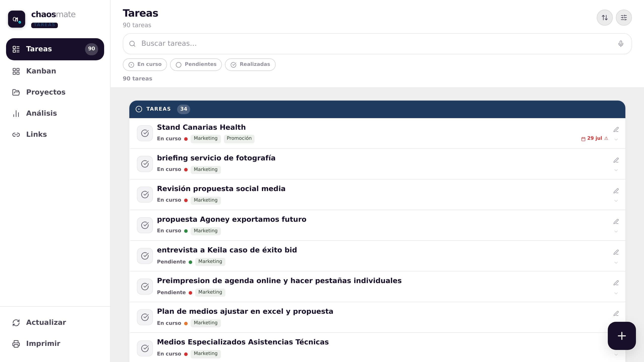644x362 pixels.
Task: Click the chaosmate logo icon
Action: point(17,19)
